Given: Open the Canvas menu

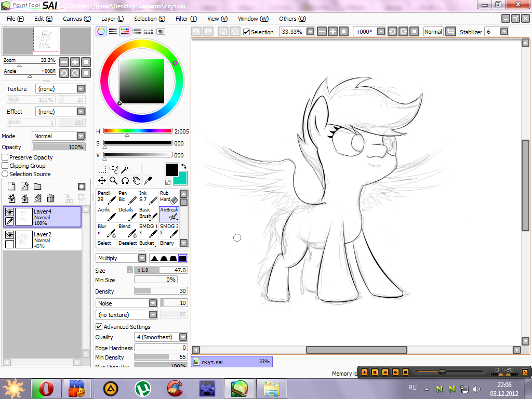Looking at the screenshot, I should [77, 19].
